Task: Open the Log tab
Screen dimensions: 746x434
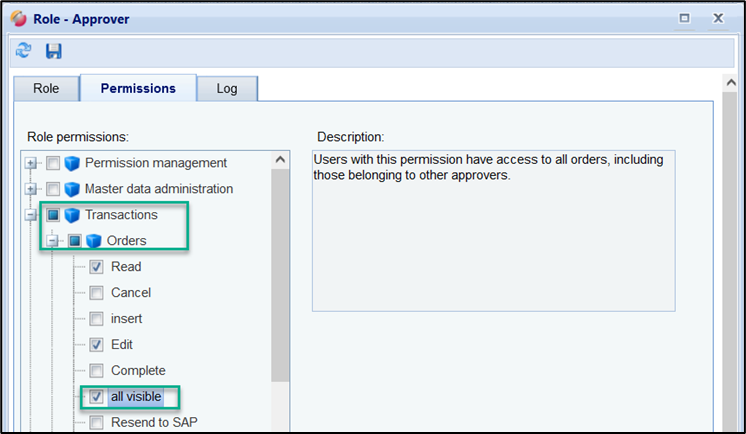Action: click(227, 89)
